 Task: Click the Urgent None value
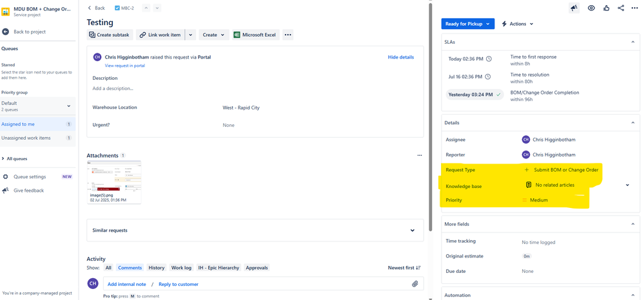(x=228, y=125)
